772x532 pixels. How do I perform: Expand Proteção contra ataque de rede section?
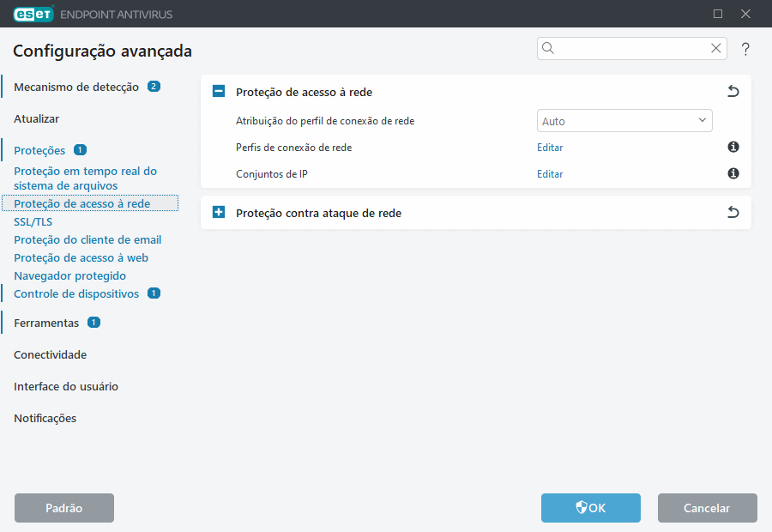tap(219, 212)
